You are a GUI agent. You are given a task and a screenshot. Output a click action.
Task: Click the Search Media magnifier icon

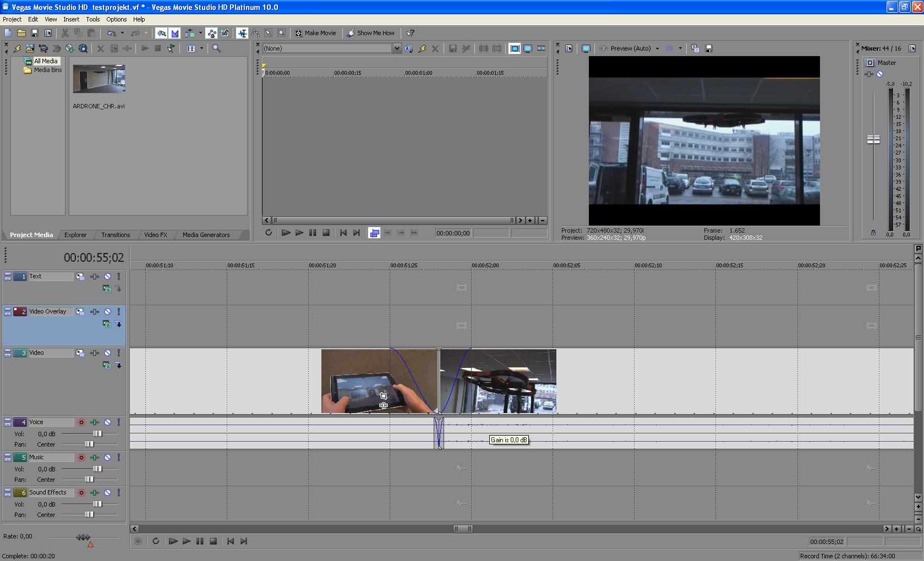pyautogui.click(x=216, y=48)
